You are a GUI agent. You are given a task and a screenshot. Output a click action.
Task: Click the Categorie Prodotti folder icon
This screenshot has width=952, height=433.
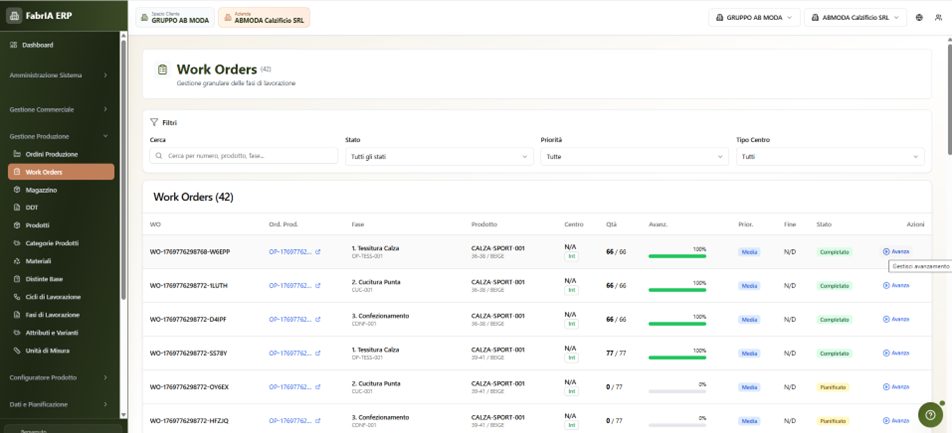coord(17,244)
